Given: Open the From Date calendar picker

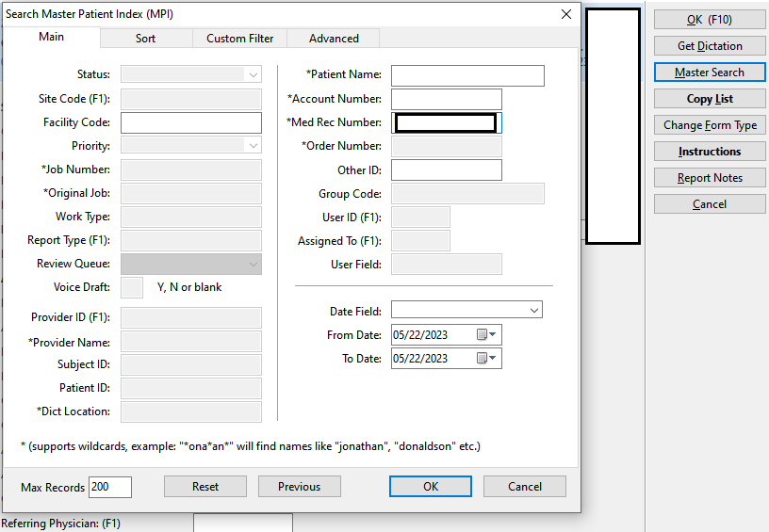Looking at the screenshot, I should tap(487, 335).
